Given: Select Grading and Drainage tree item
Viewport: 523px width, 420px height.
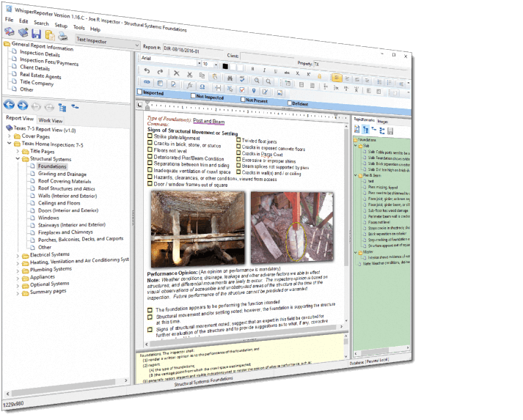Looking at the screenshot, I should pos(62,174).
